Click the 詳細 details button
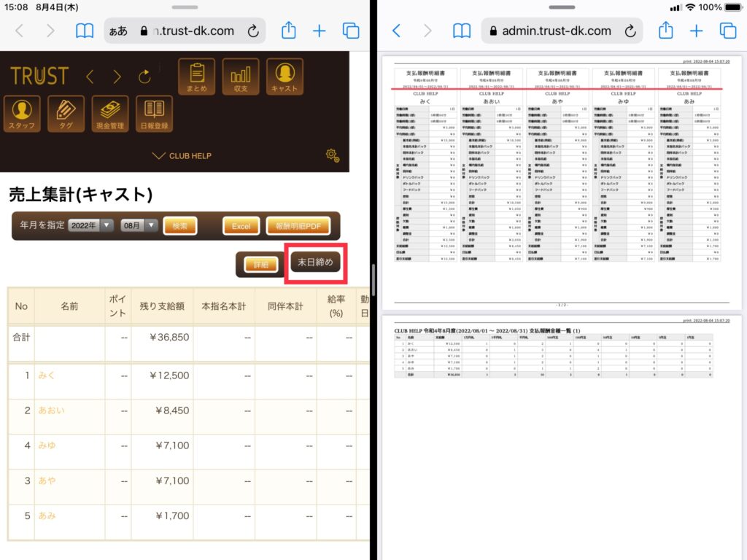Viewport: 747px width, 560px height. point(260,264)
